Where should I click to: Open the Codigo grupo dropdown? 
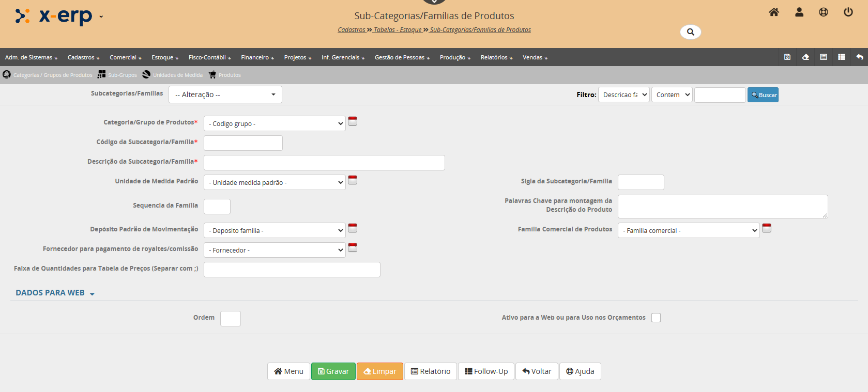point(275,124)
